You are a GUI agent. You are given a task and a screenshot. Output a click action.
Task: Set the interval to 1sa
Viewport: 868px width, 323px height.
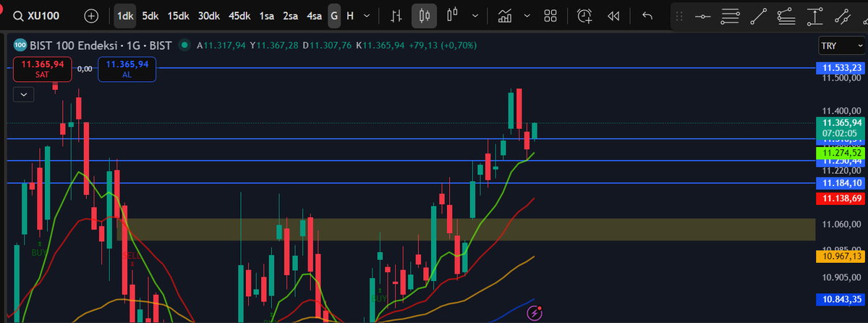click(266, 15)
